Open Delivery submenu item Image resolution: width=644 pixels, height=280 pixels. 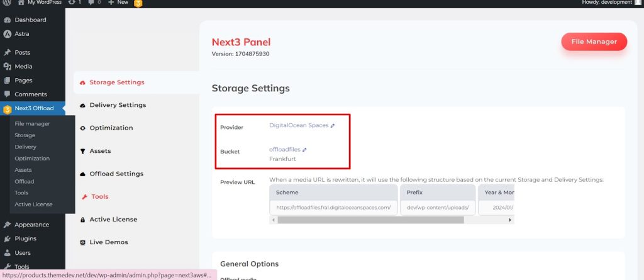(x=25, y=147)
